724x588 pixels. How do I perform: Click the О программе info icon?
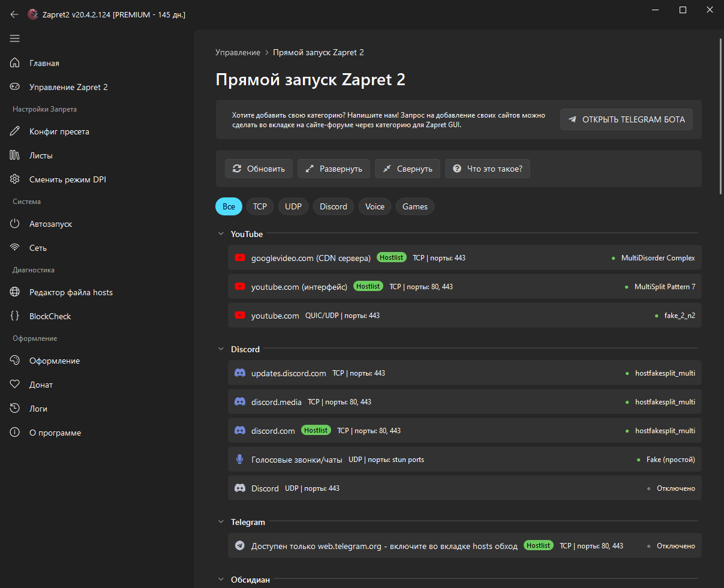pos(16,433)
